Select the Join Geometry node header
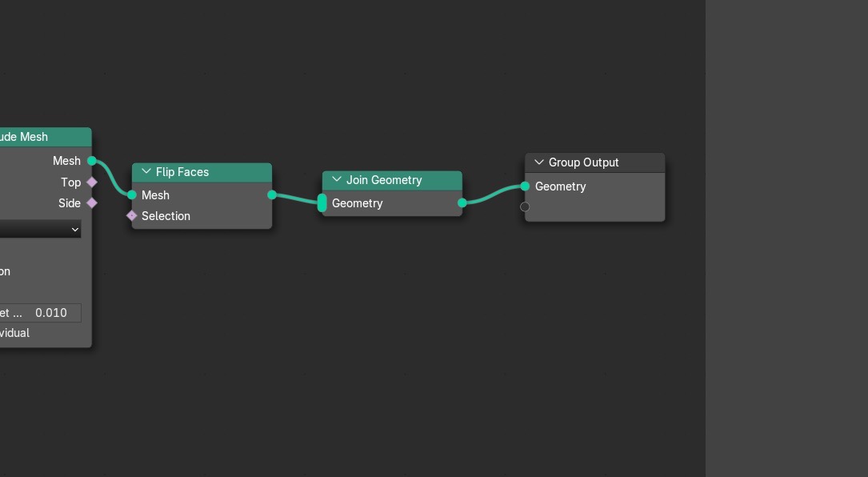Viewport: 868px width, 477px height. coord(393,180)
